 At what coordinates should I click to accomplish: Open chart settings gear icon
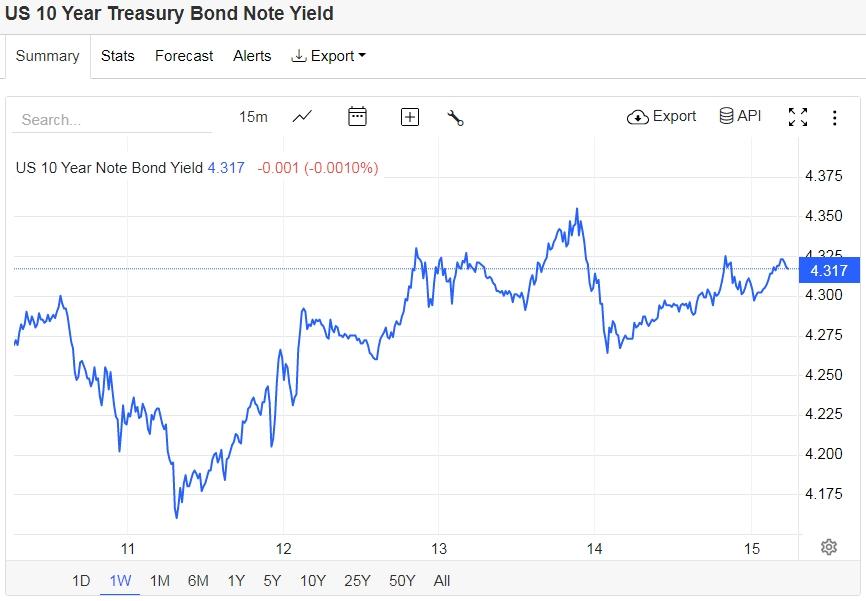(x=828, y=547)
